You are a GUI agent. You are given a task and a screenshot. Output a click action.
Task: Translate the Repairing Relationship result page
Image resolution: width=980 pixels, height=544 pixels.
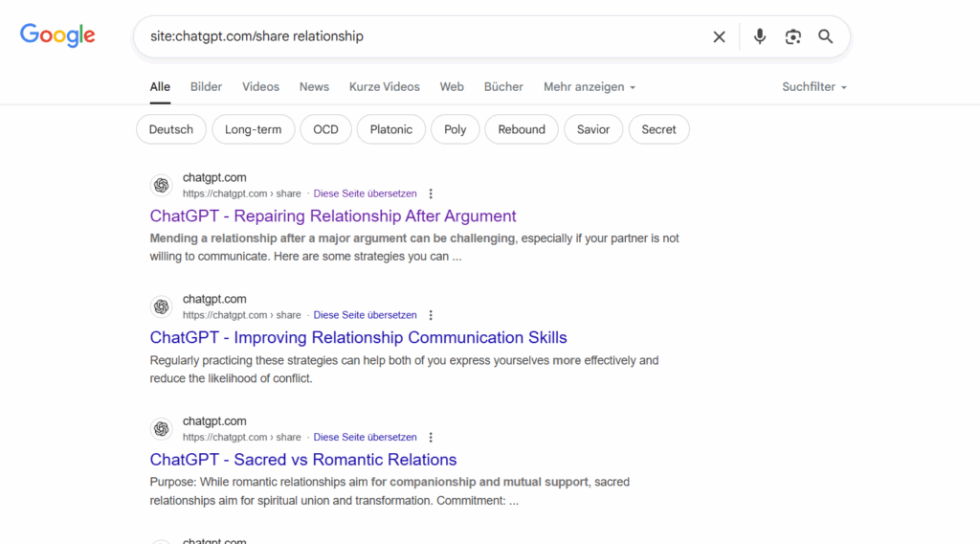[x=365, y=193]
